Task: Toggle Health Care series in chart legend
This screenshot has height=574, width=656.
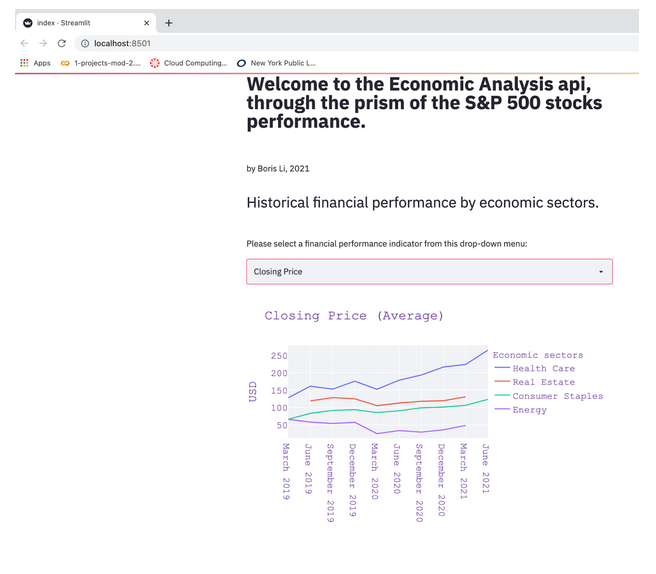Action: [543, 369]
